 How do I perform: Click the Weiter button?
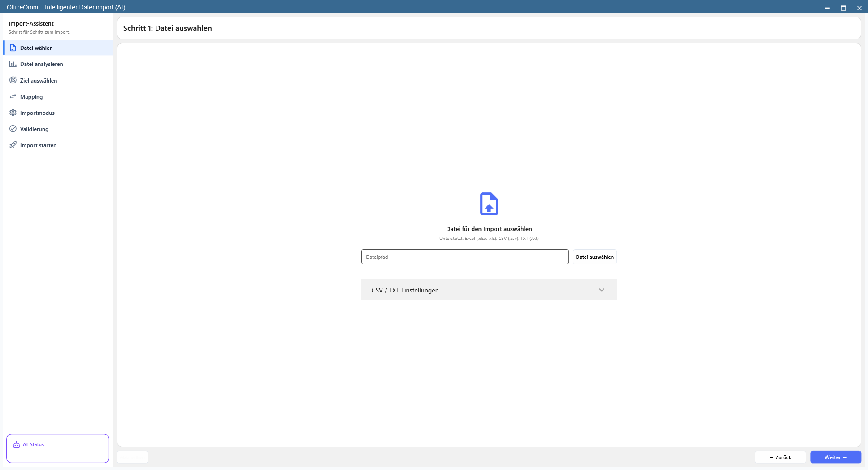pyautogui.click(x=836, y=457)
